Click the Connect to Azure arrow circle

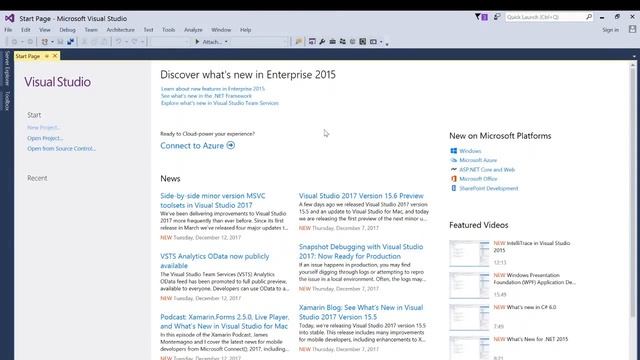[231, 145]
